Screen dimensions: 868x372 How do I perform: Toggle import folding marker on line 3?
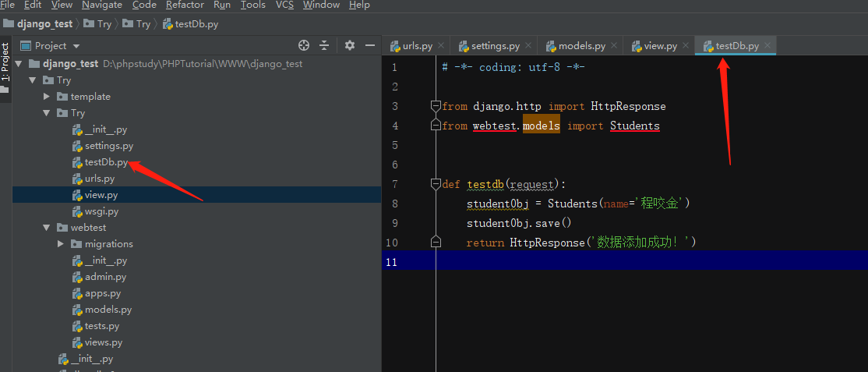coord(436,106)
